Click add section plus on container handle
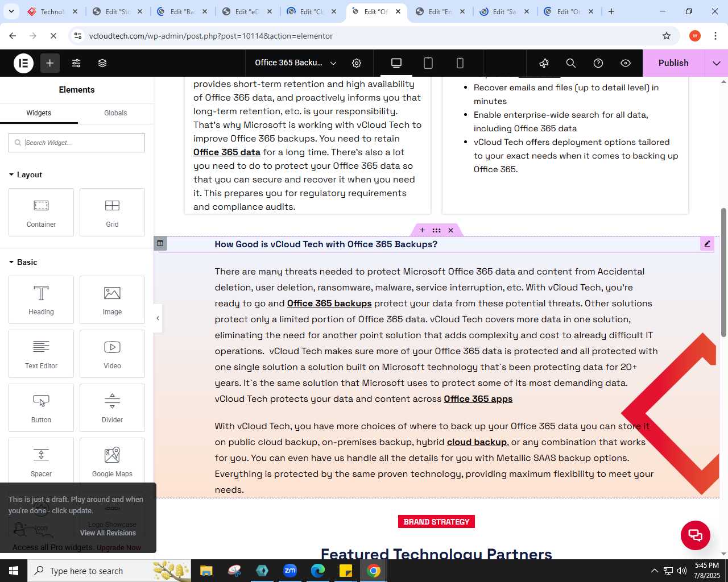 tap(422, 230)
